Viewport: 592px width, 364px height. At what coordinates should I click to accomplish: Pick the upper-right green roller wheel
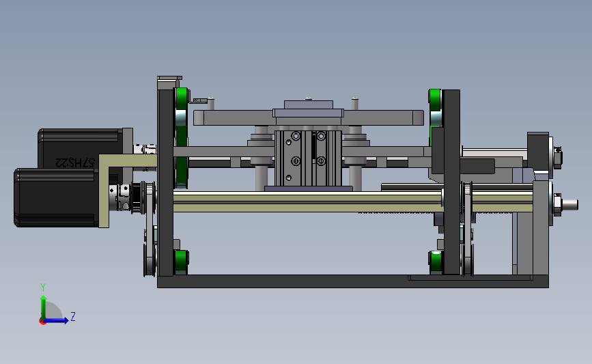[x=435, y=100]
